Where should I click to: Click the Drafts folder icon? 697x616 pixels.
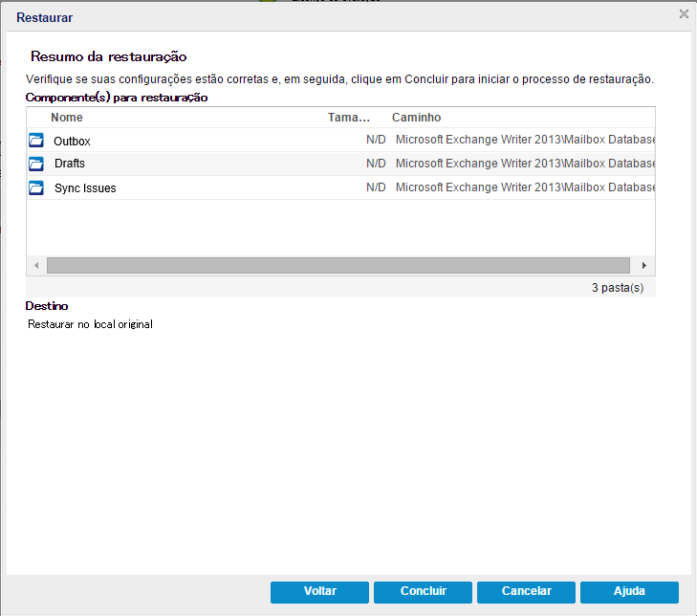coord(36,164)
